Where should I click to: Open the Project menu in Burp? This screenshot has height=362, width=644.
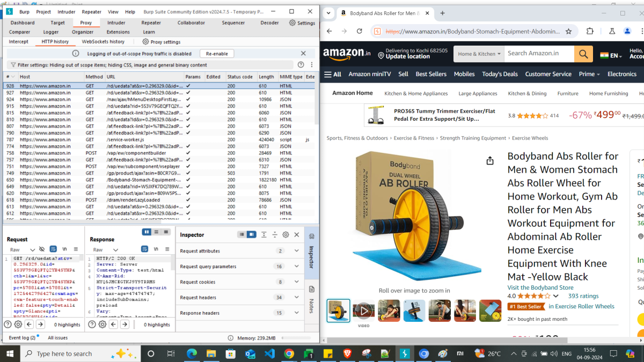[x=43, y=12]
